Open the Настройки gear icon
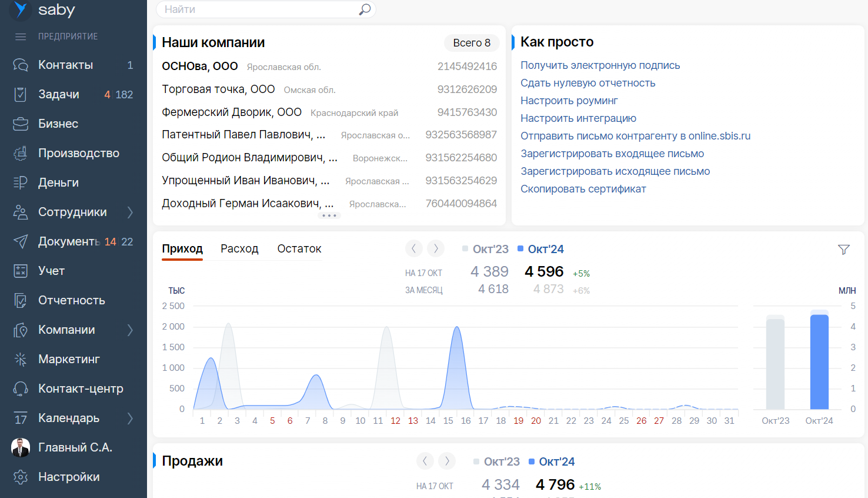This screenshot has height=498, width=868. pyautogui.click(x=21, y=477)
